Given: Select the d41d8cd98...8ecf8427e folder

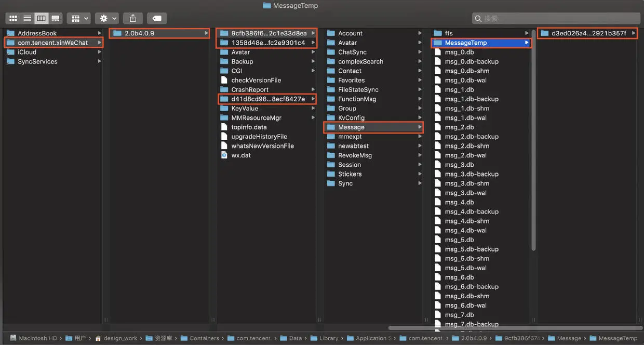Looking at the screenshot, I should [x=267, y=99].
